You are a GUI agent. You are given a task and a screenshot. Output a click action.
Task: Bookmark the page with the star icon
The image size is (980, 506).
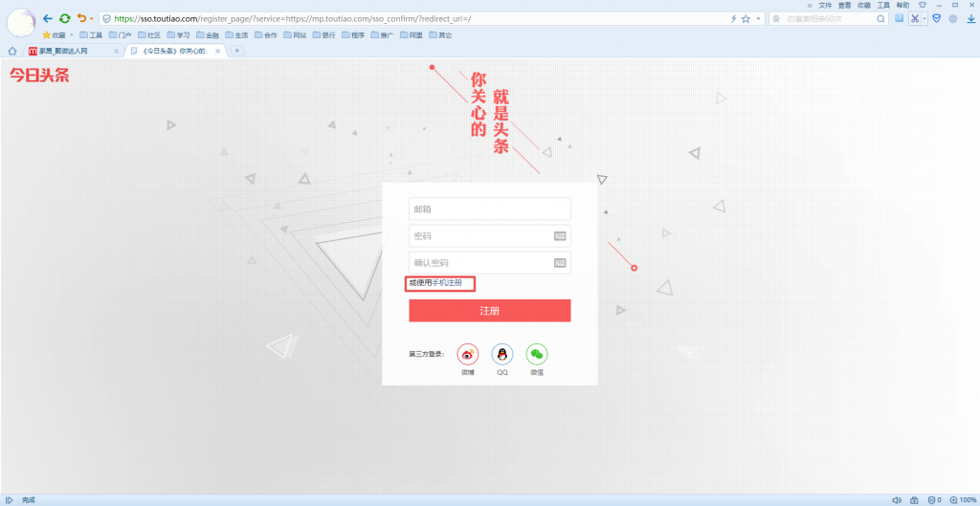point(746,18)
